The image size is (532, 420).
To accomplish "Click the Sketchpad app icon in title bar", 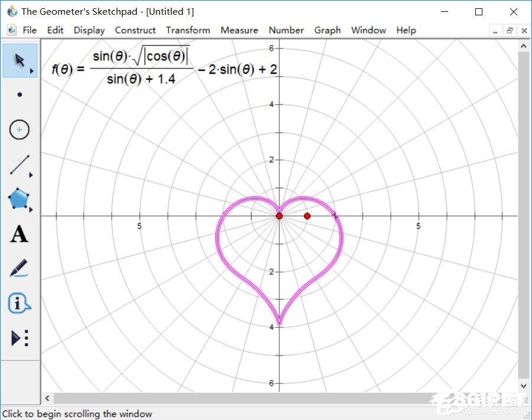I will pyautogui.click(x=12, y=12).
